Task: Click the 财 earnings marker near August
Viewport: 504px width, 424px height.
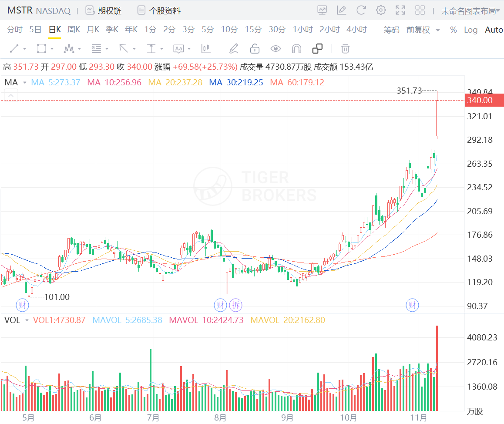Action: click(x=221, y=305)
